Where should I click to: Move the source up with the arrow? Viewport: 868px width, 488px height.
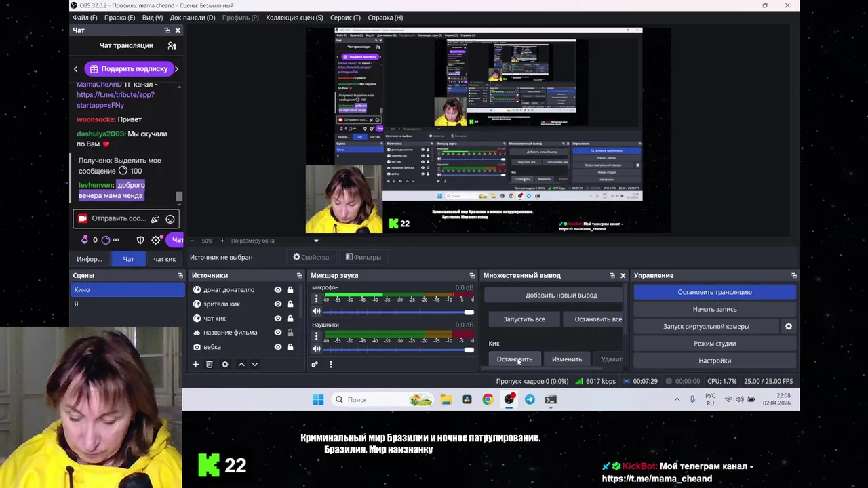[241, 364]
